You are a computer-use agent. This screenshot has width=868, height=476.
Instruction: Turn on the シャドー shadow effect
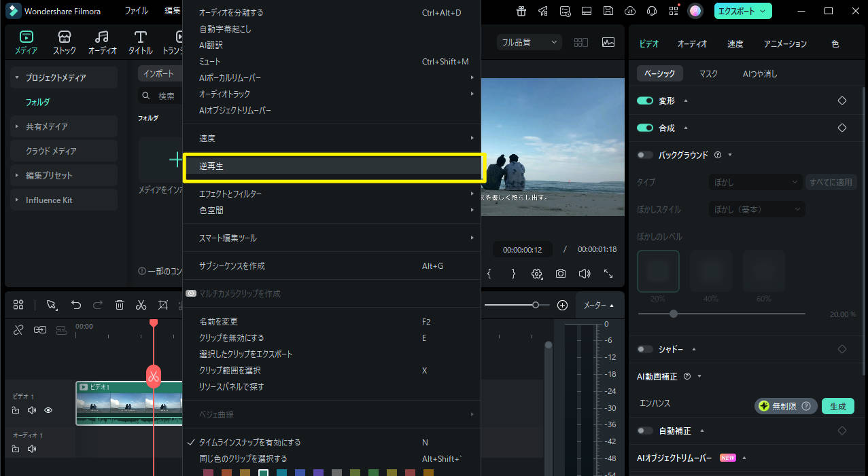click(x=644, y=349)
